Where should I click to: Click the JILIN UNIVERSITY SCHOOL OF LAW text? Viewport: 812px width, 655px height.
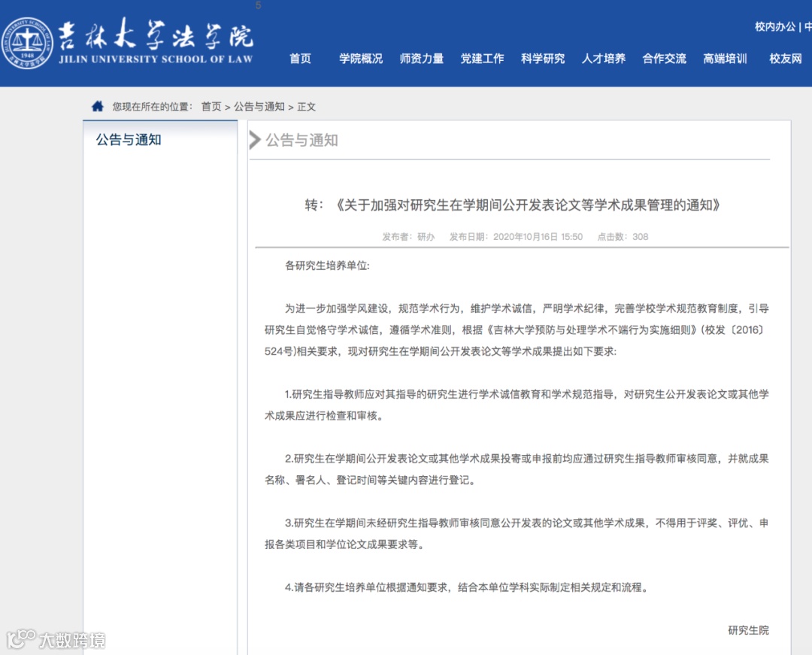156,59
